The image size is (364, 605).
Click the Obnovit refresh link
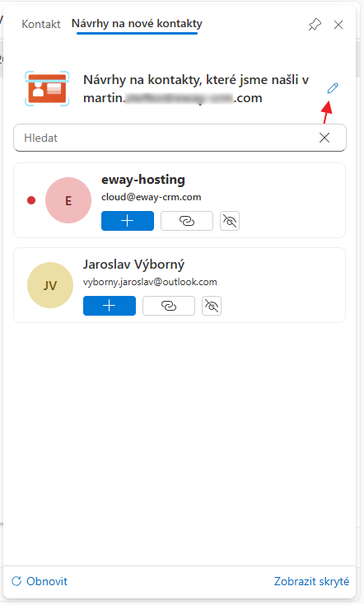(x=40, y=581)
